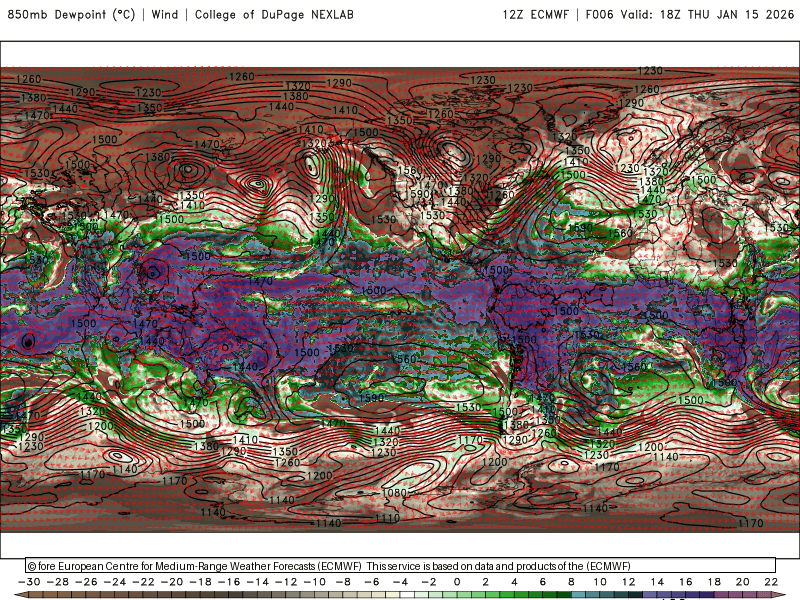Viewport: 800px width, 600px height.
Task: Click the -22 value on the color scale
Action: 143,582
